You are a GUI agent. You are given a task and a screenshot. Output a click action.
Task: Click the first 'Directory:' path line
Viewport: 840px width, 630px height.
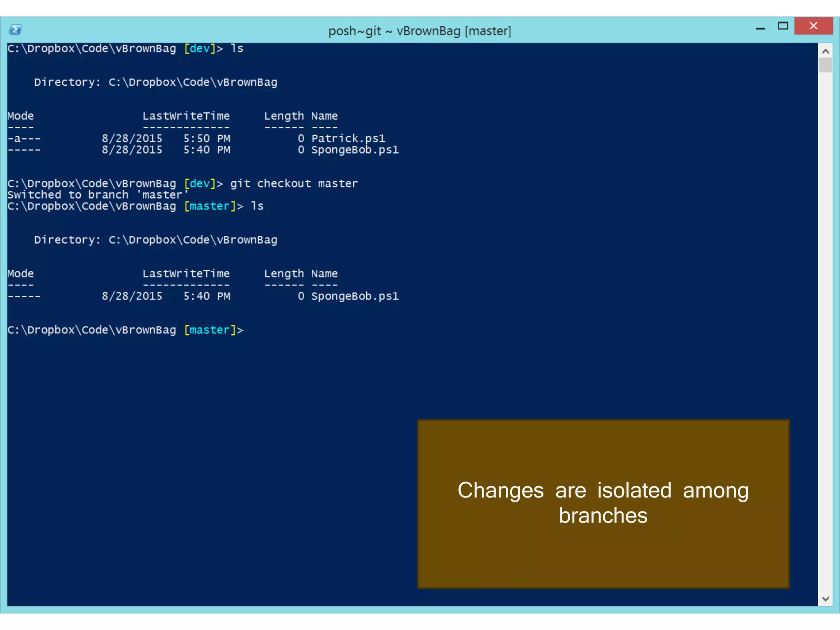(155, 82)
